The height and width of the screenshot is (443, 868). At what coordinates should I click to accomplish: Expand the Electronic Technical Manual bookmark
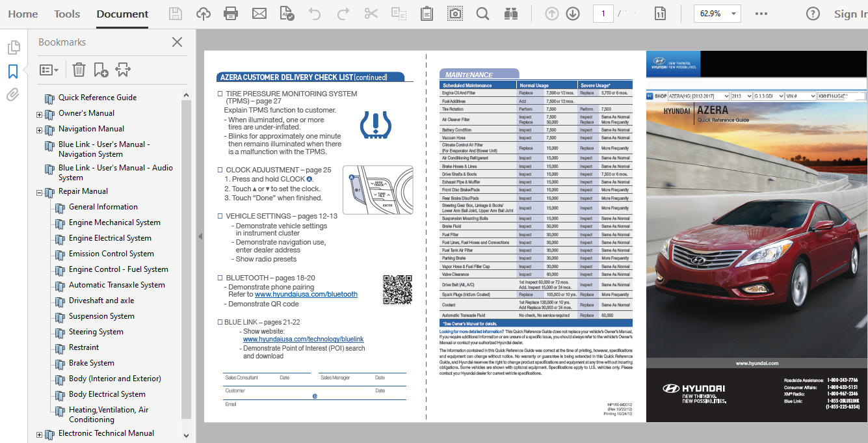(x=38, y=433)
